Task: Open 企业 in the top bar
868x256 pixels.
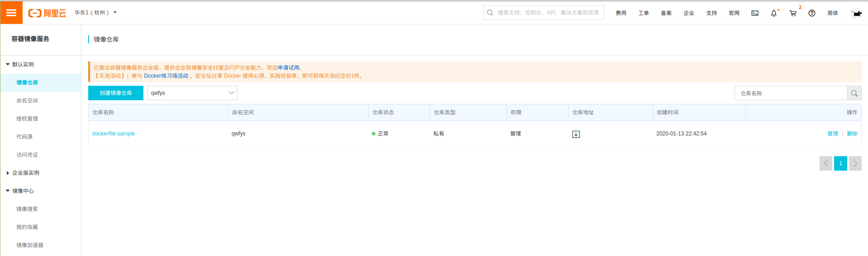Action: (x=689, y=13)
